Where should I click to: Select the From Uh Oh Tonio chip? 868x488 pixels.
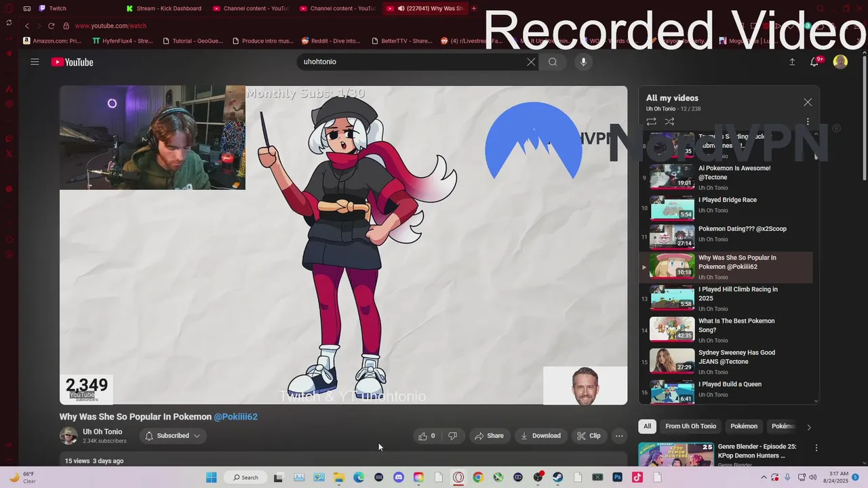[x=690, y=426]
